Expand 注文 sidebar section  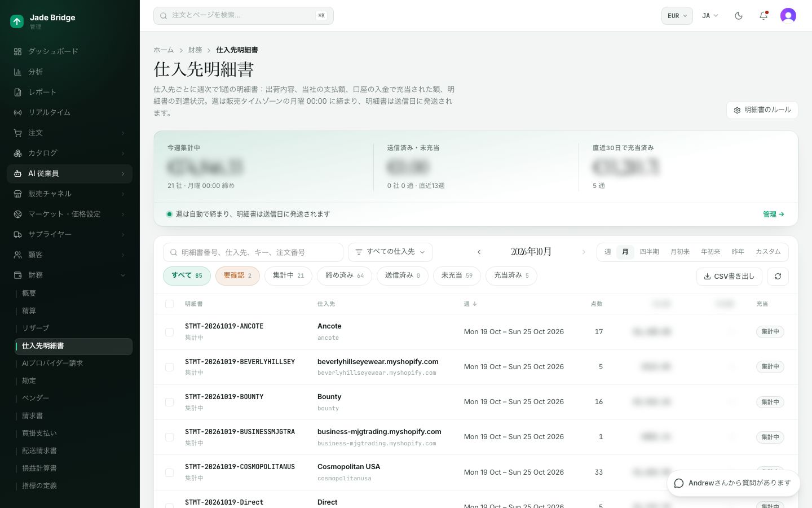70,133
